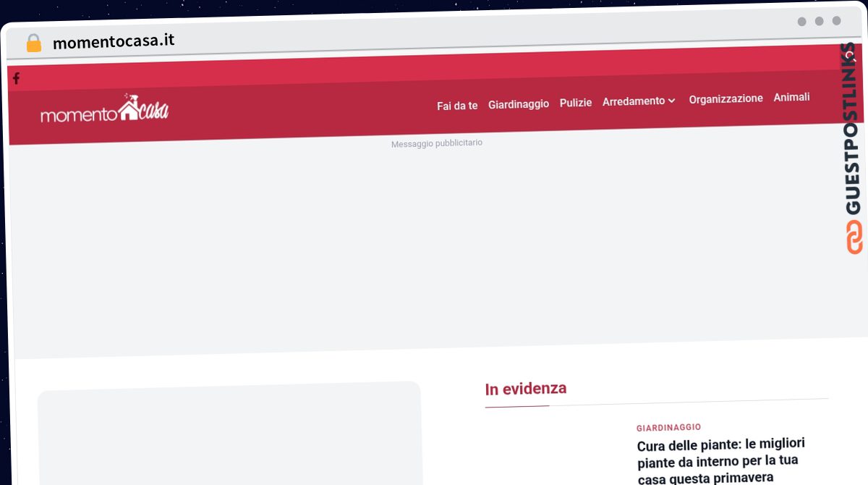This screenshot has height=485, width=868.
Task: Open the large featured article placeholder
Action: pyautogui.click(x=229, y=433)
